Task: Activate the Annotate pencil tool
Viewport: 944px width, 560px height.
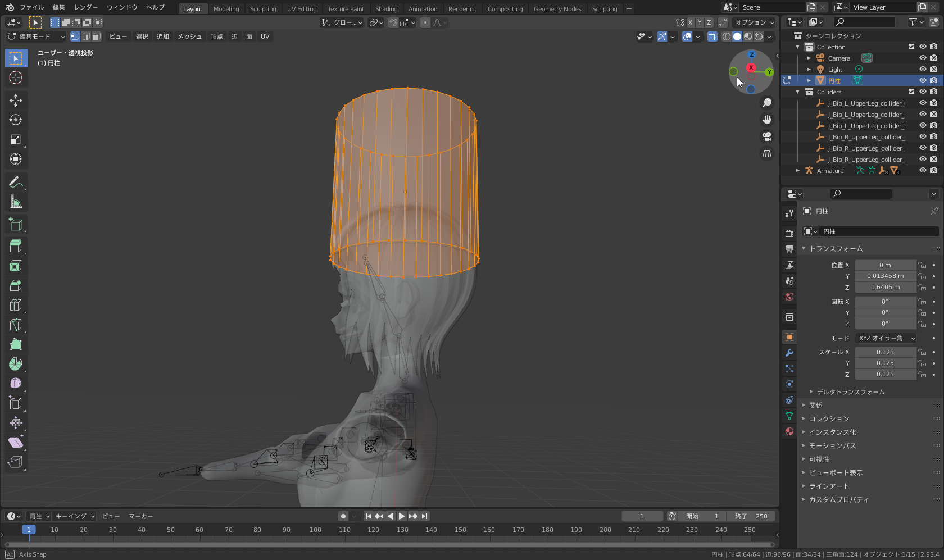Action: (x=16, y=182)
